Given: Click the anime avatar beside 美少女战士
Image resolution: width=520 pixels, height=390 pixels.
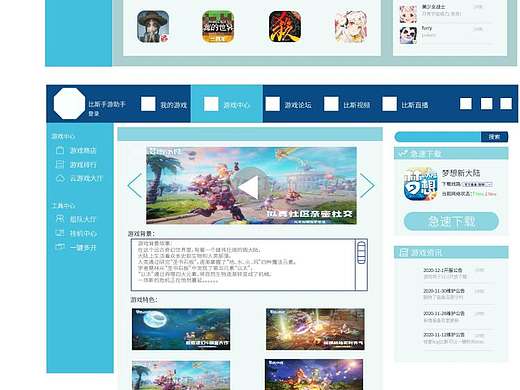Looking at the screenshot, I should point(408,14).
